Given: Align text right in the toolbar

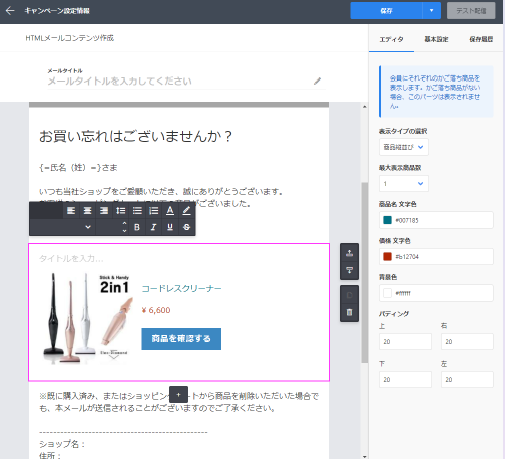Looking at the screenshot, I should [x=104, y=211].
